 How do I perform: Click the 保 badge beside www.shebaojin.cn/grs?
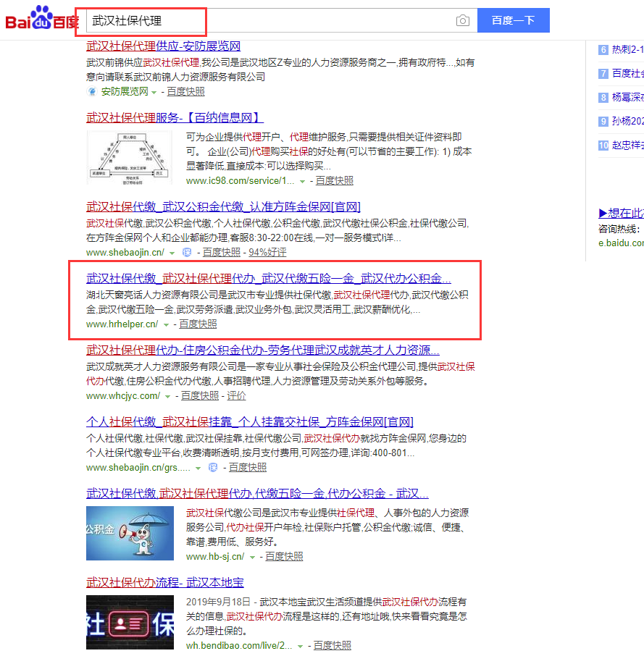213,468
